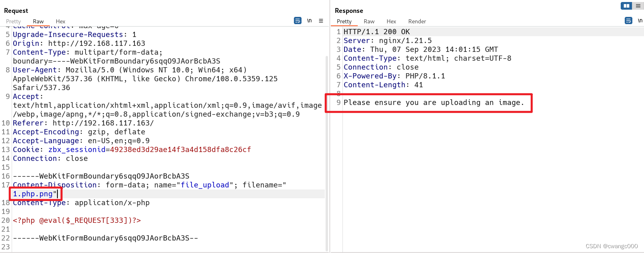Click the Cookie zbx_sessionid value

point(180,150)
